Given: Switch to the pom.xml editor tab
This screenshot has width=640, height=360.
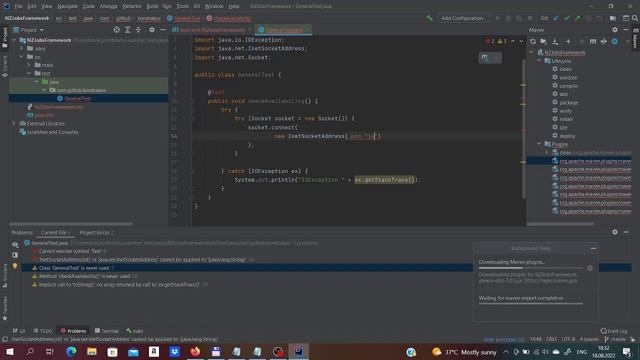Looking at the screenshot, I should (x=212, y=30).
